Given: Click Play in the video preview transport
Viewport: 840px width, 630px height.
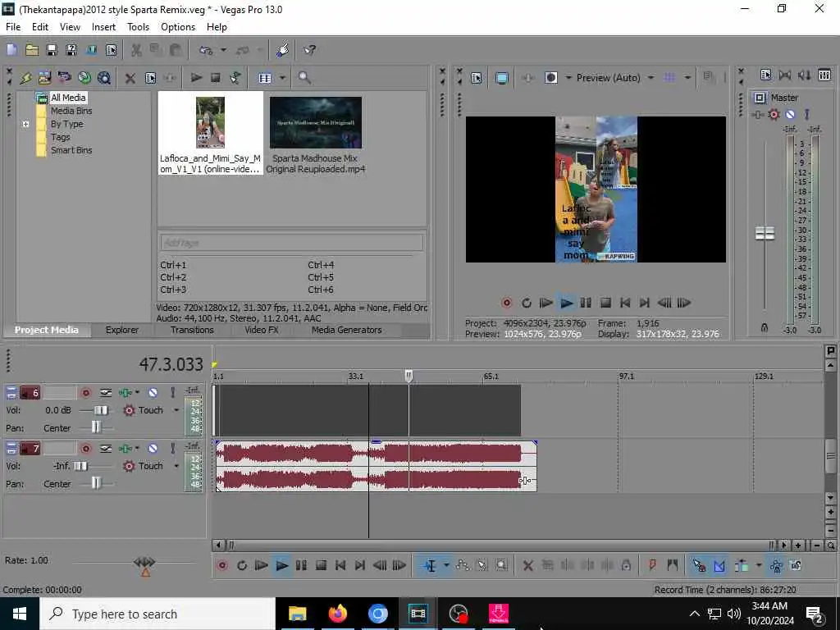Looking at the screenshot, I should (566, 303).
